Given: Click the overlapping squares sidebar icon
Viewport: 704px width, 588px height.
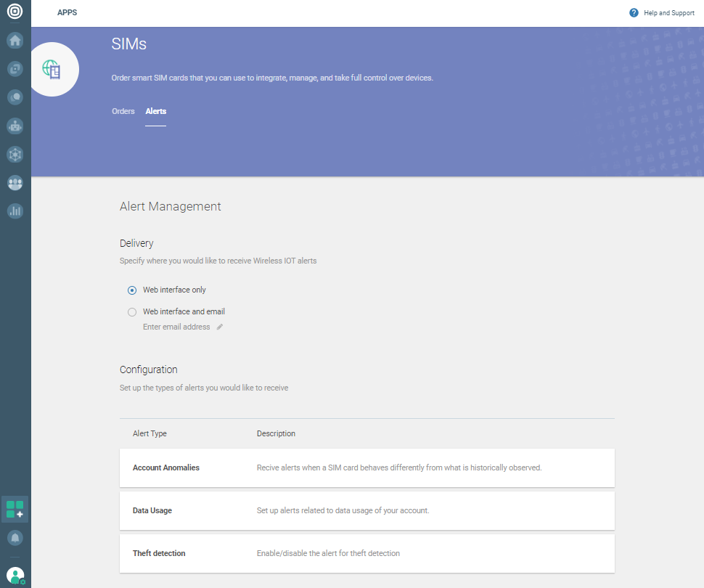Looking at the screenshot, I should click(x=15, y=69).
